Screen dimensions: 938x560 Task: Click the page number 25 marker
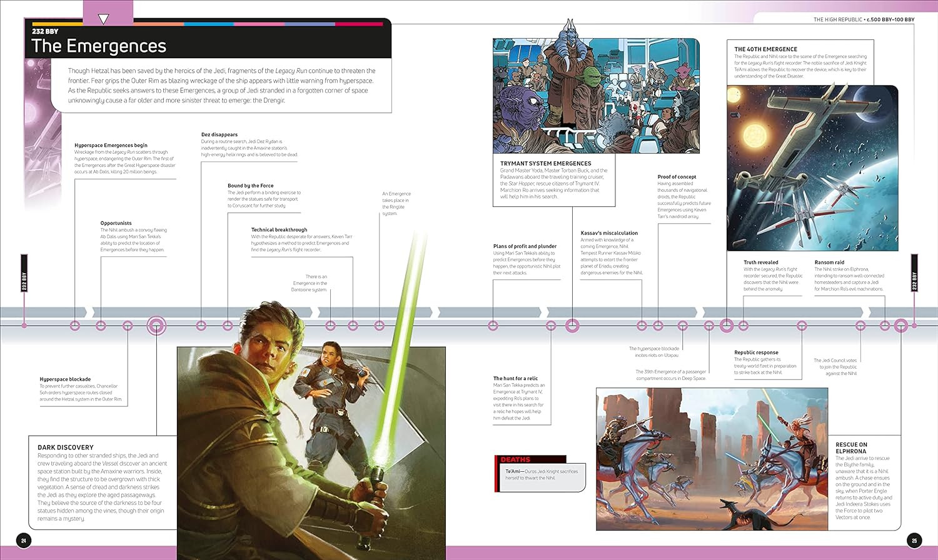[x=914, y=539]
